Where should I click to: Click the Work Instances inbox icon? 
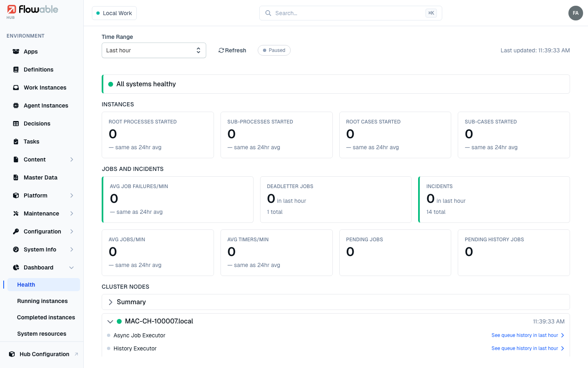point(16,88)
